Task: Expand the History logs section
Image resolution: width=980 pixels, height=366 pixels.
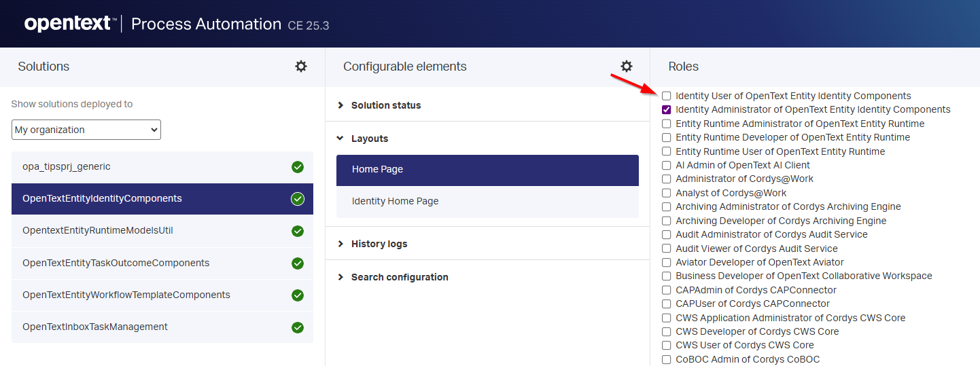Action: [379, 244]
